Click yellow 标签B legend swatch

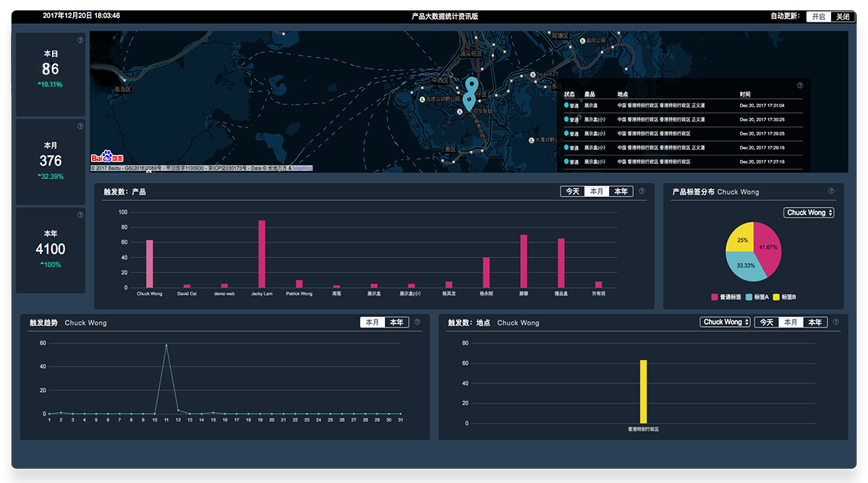777,297
